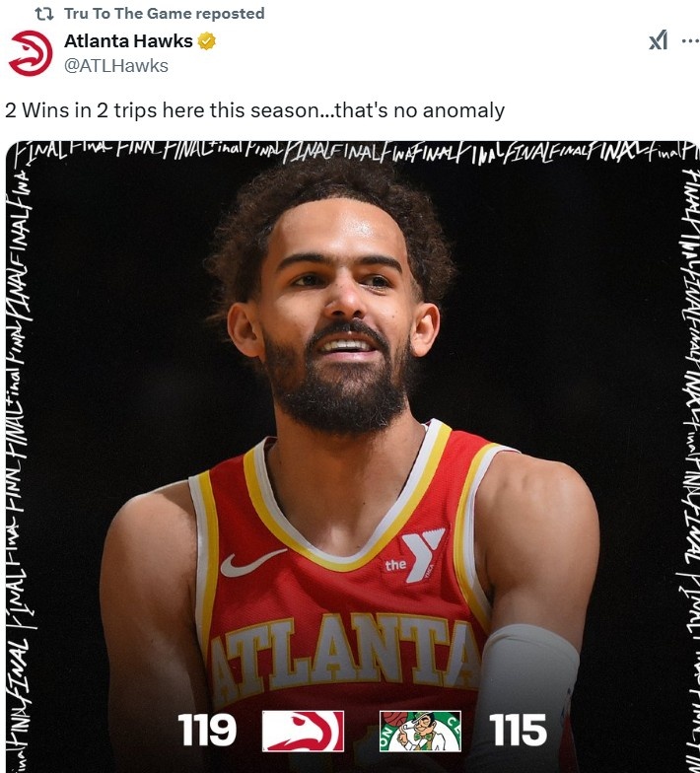The height and width of the screenshot is (773, 700).
Task: Click the vertical FINAL border on left edge
Action: (19, 468)
